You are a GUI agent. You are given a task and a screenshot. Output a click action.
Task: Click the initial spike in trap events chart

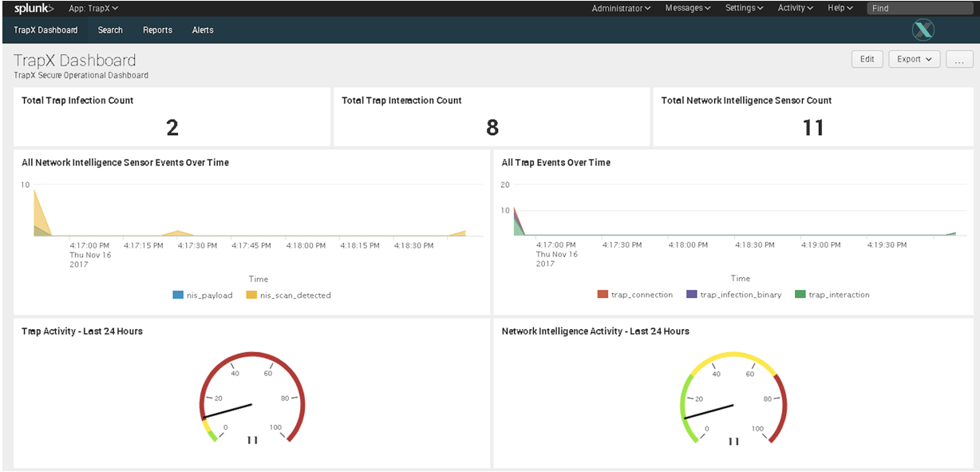[517, 223]
